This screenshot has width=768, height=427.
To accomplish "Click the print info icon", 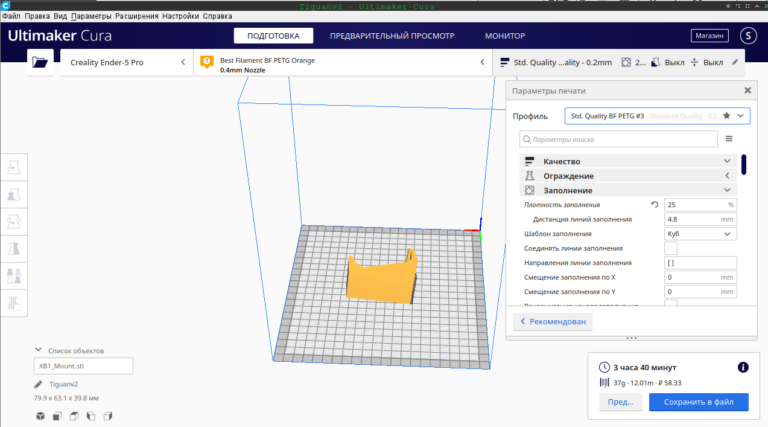I will 743,367.
